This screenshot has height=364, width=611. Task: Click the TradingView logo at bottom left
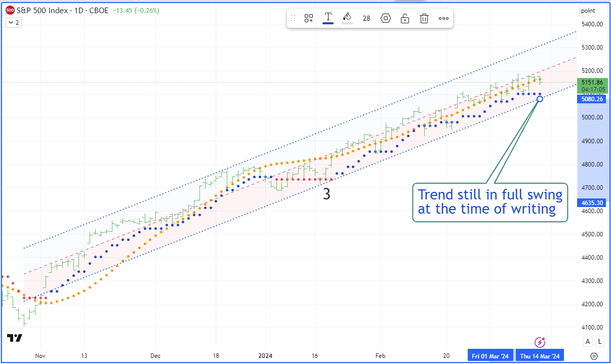tap(14, 338)
